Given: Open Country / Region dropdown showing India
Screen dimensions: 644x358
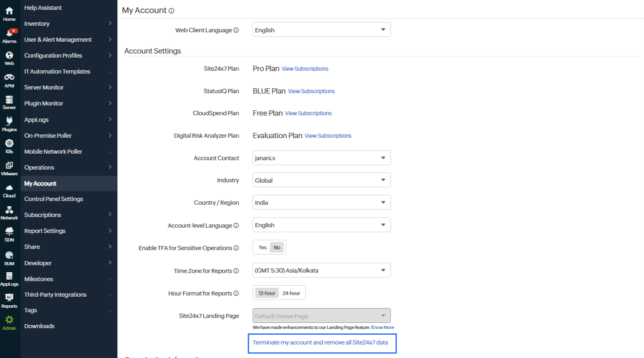Looking at the screenshot, I should pos(322,202).
